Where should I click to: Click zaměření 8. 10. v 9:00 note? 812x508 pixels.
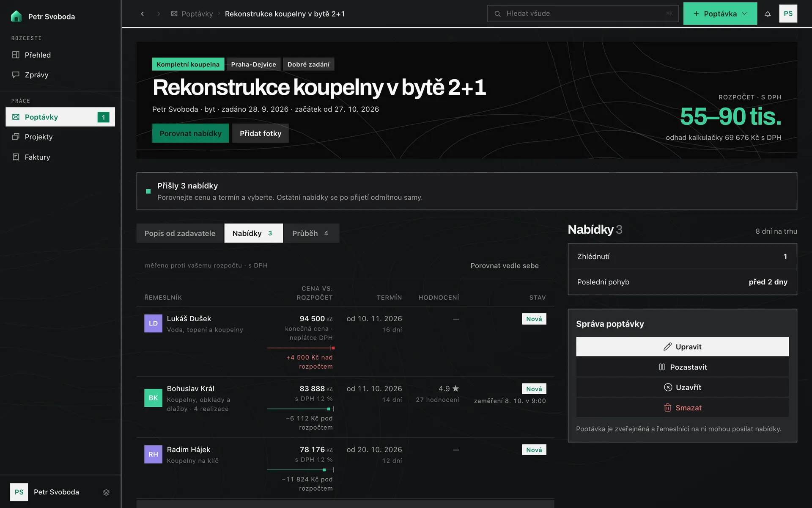[510, 401]
